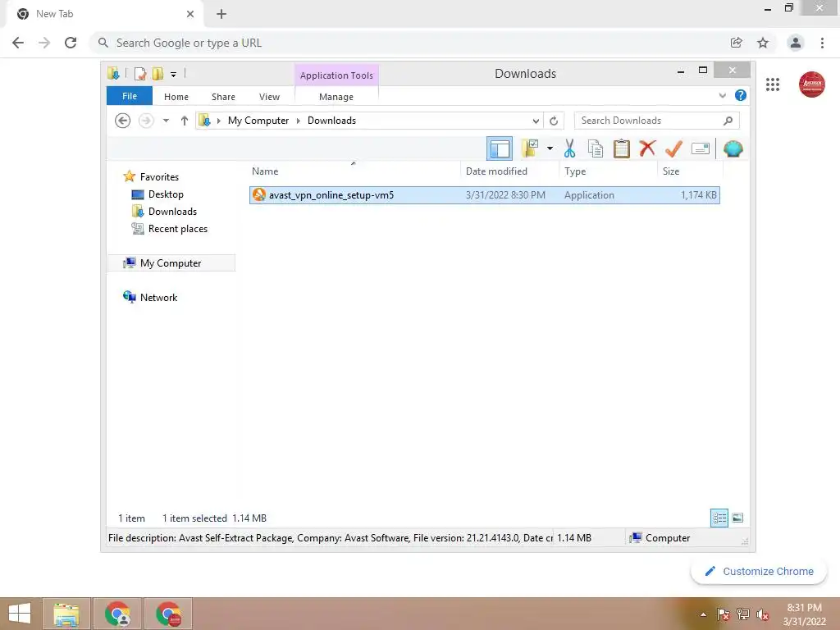Click My Computer in the address breadcrumb

[x=258, y=121]
